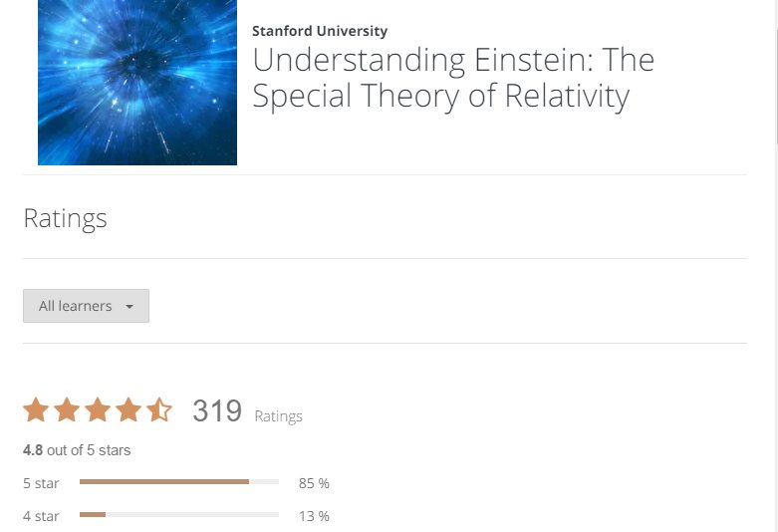Screen dimensions: 778x532
Task: Click the 85 % percentage value
Action: pyautogui.click(x=314, y=483)
